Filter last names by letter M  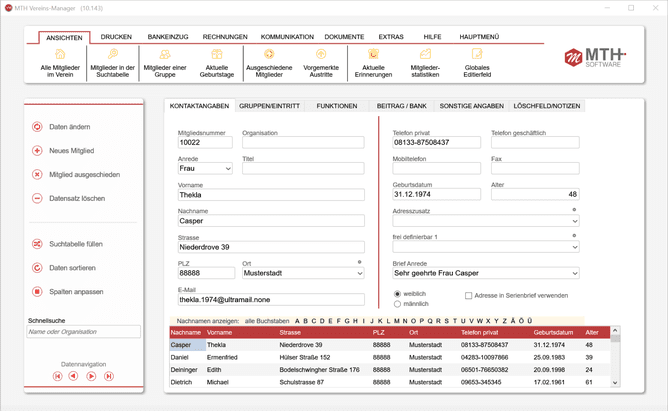point(397,321)
